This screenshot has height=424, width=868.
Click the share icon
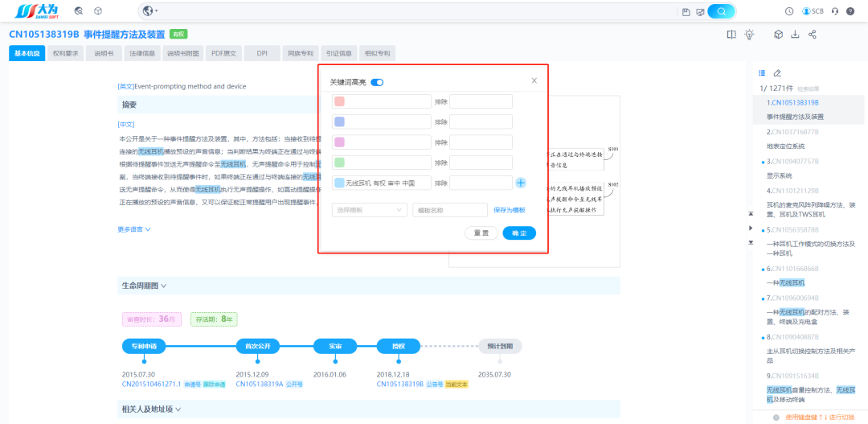click(x=813, y=35)
